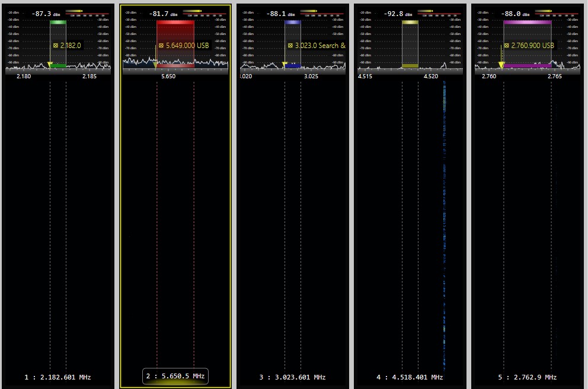This screenshot has height=389, width=588.
Task: Click the ⊠ icon beside 2.760.900 USB
Action: [x=507, y=45]
